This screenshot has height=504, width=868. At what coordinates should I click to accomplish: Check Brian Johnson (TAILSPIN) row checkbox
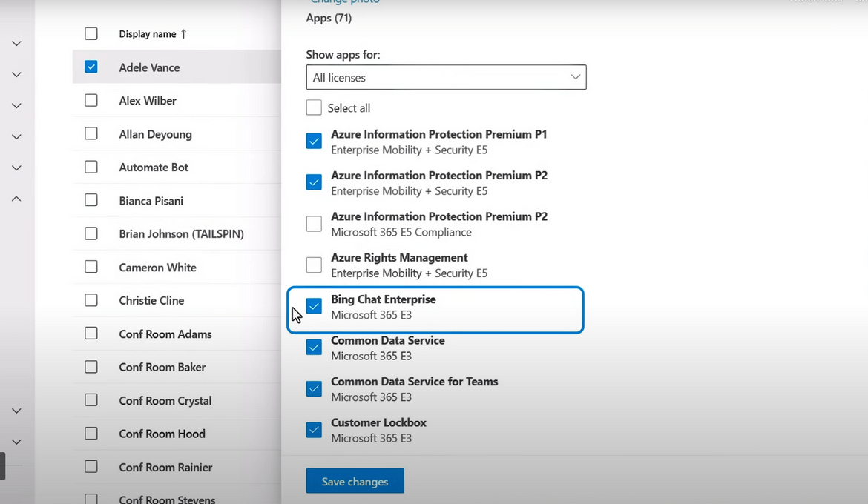click(91, 233)
